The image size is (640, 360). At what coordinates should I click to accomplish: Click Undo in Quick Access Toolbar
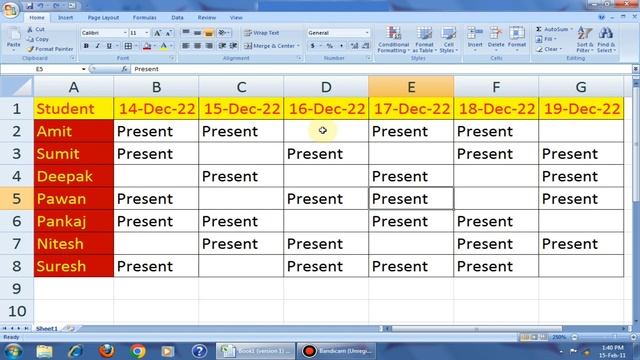pyautogui.click(x=41, y=6)
